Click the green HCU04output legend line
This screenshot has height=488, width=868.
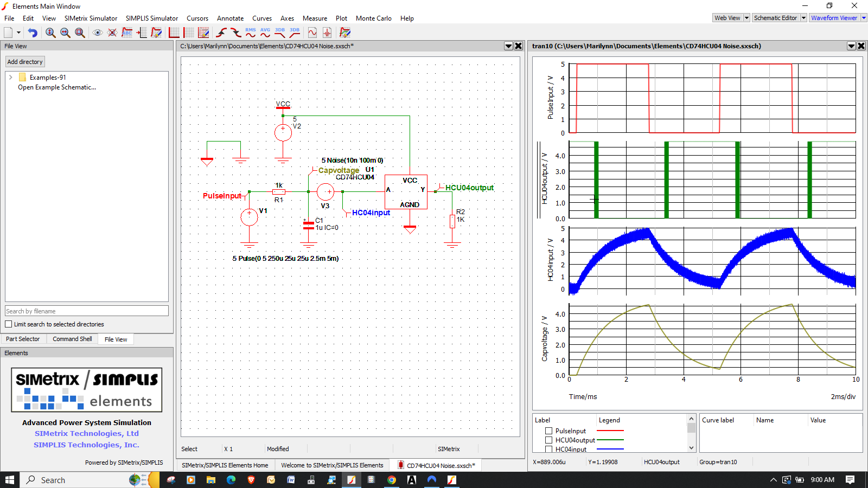pos(610,440)
